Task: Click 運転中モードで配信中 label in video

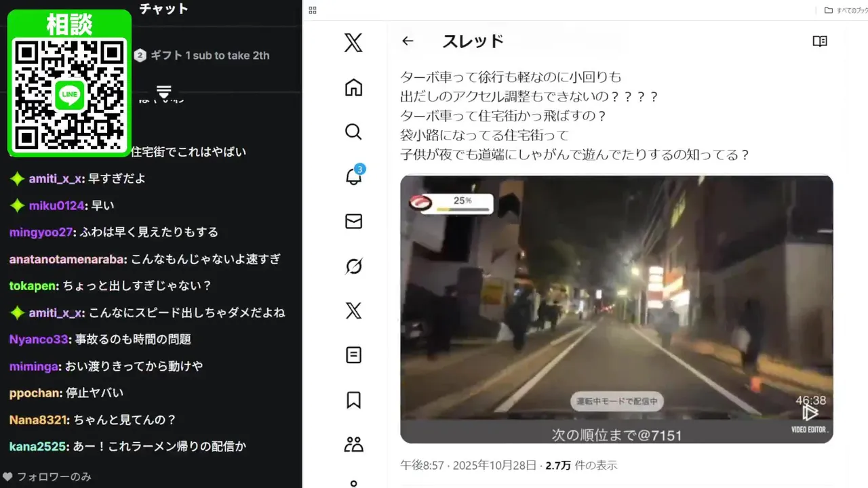Action: click(616, 401)
